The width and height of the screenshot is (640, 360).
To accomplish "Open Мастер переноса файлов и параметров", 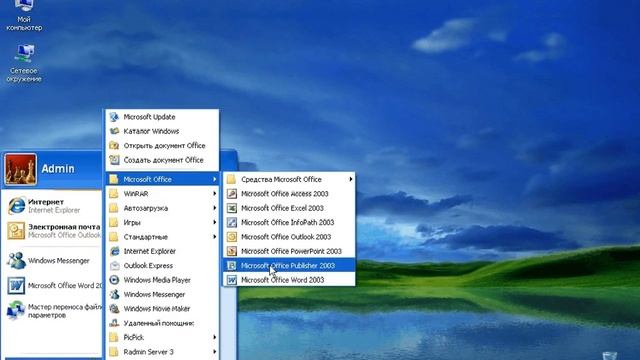I will pyautogui.click(x=52, y=311).
